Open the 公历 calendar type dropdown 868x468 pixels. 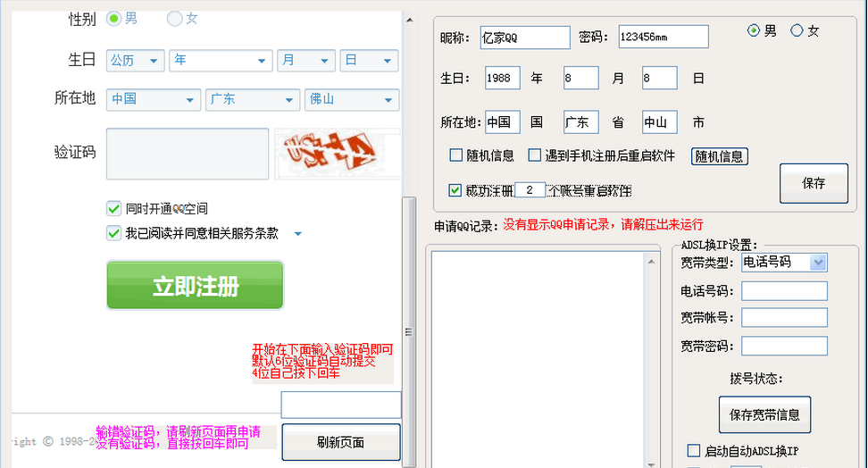tap(135, 61)
